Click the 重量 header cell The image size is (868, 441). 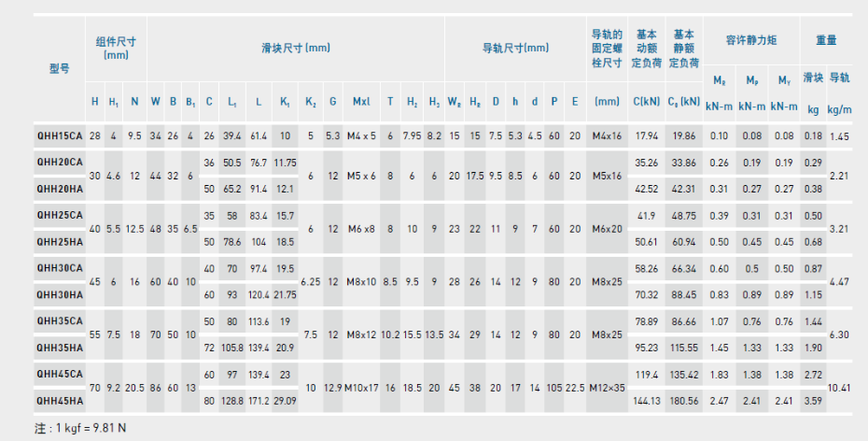[826, 41]
